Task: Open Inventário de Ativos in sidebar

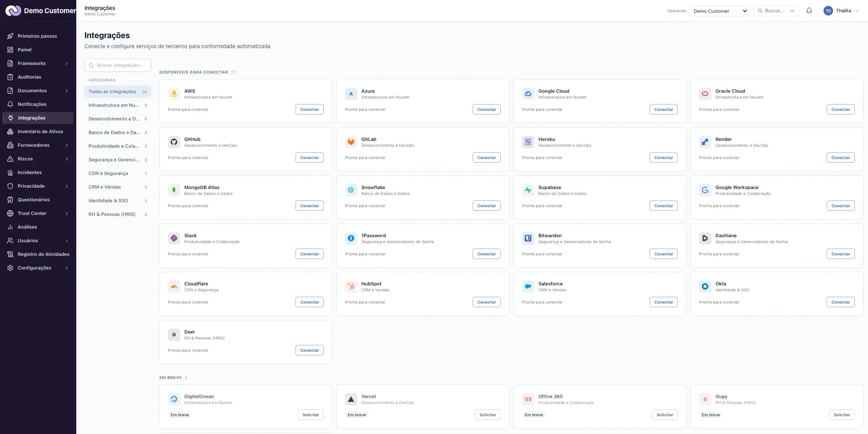Action: pos(38,132)
